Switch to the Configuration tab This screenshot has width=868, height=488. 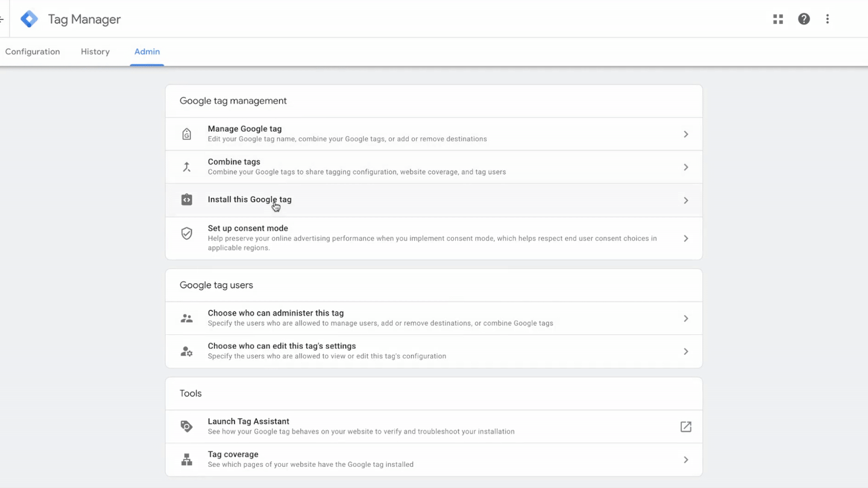click(x=33, y=52)
